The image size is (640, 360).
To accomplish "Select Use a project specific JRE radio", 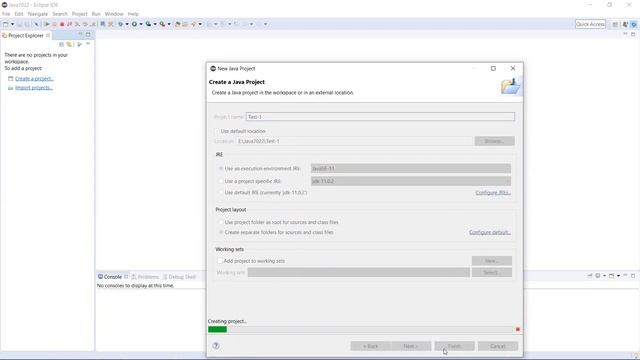I will (221, 181).
